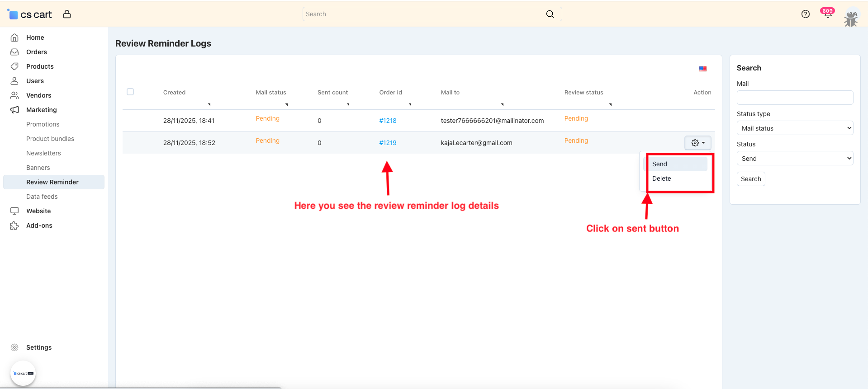Image resolution: width=868 pixels, height=389 pixels.
Task: Open the gear action dropdown for order #1219
Action: click(697, 143)
